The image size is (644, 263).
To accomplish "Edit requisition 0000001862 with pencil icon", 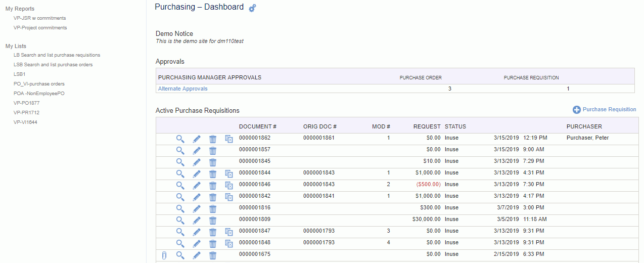I will (x=197, y=139).
